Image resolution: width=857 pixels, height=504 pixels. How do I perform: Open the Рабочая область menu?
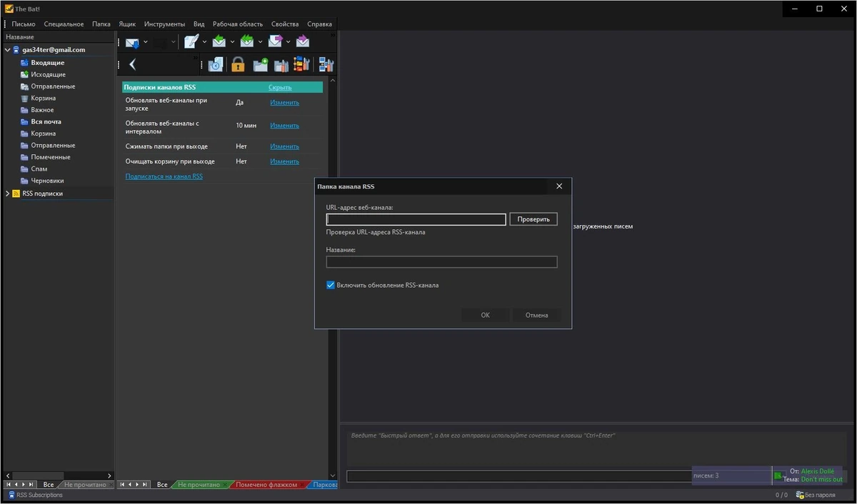click(238, 24)
